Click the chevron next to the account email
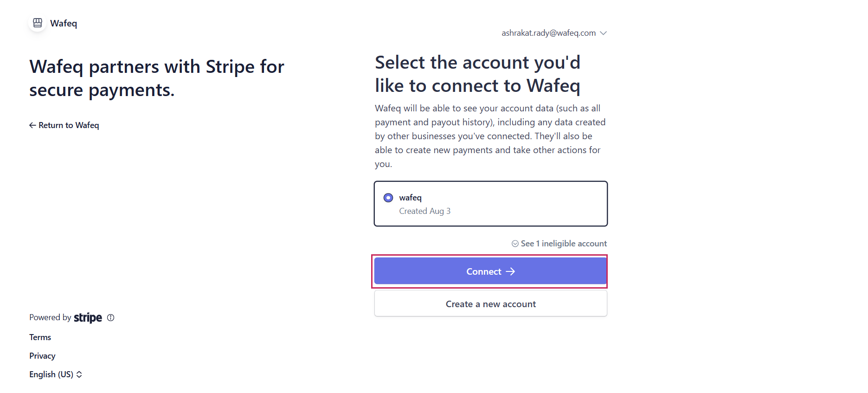 (x=603, y=33)
